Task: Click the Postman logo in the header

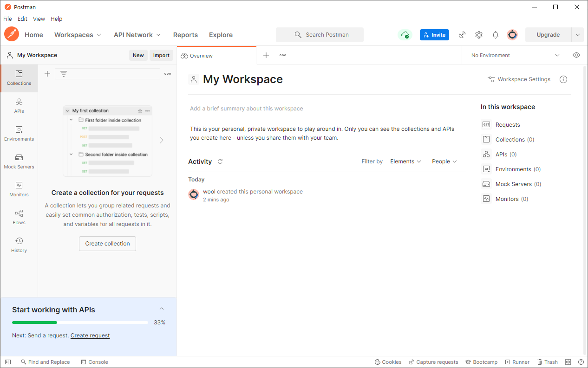Action: 12,34
